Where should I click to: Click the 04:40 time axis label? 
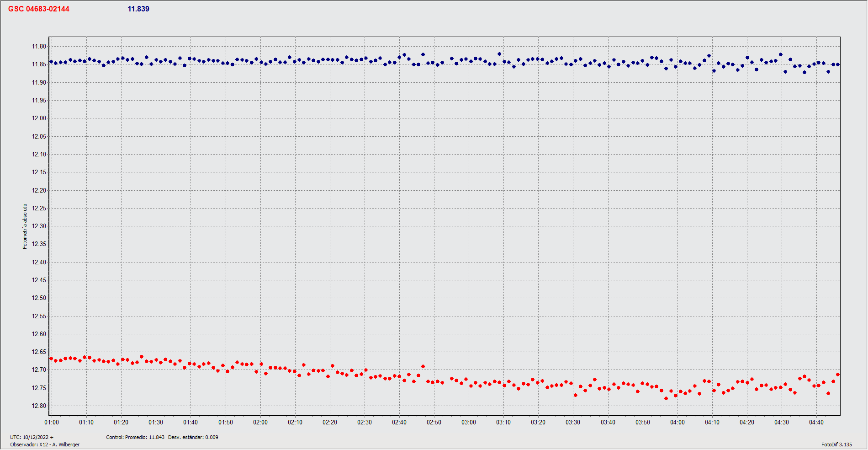click(816, 422)
